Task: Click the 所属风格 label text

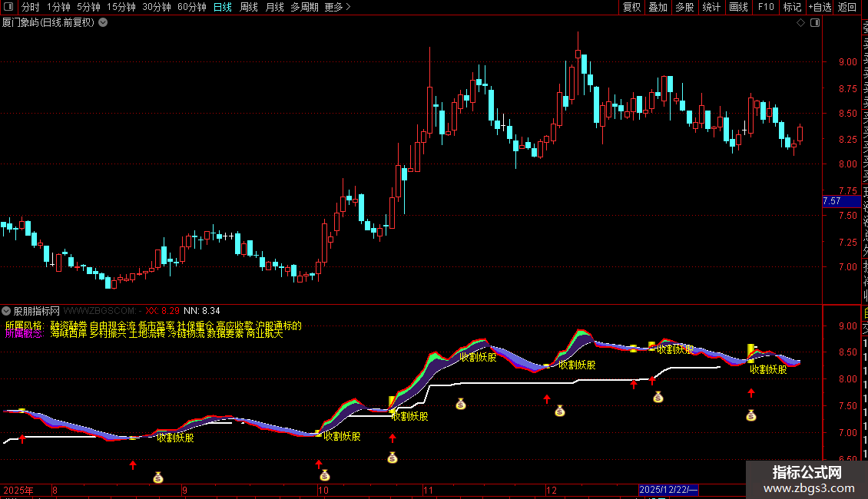Action: click(x=24, y=326)
